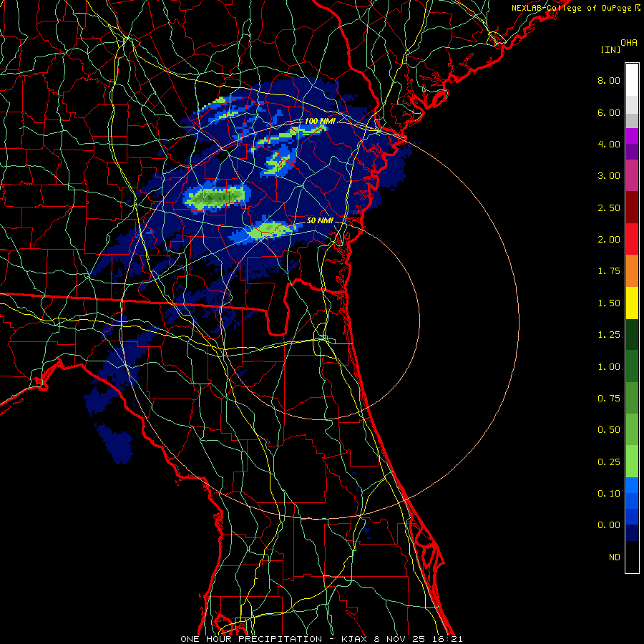Screen dimensions: 644x644
Task: Click the dark green precipitation core west of center
Action: pos(213,198)
